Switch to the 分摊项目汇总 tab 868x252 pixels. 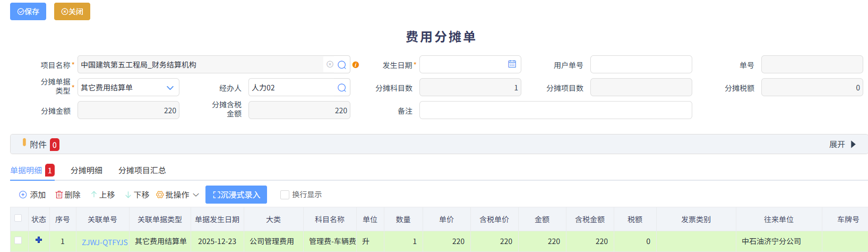pyautogui.click(x=142, y=171)
